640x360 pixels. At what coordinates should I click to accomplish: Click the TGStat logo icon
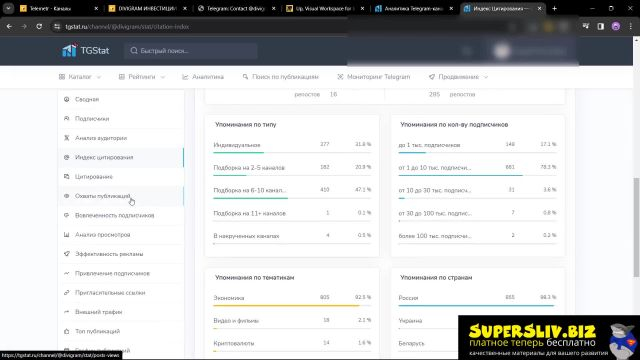69,50
